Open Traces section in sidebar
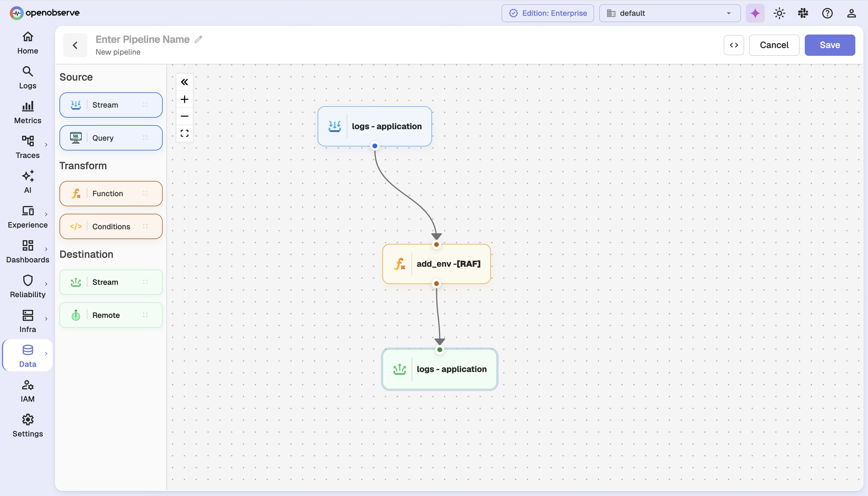The width and height of the screenshot is (868, 496). coord(28,147)
